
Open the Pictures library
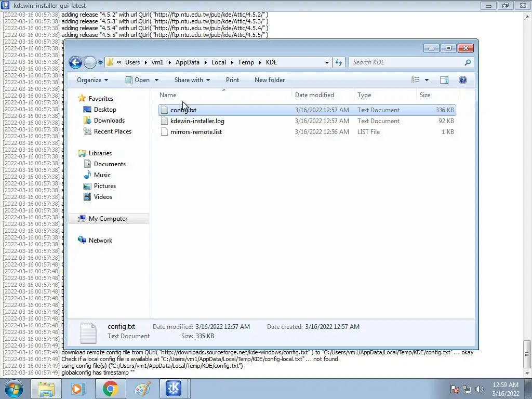[105, 186]
